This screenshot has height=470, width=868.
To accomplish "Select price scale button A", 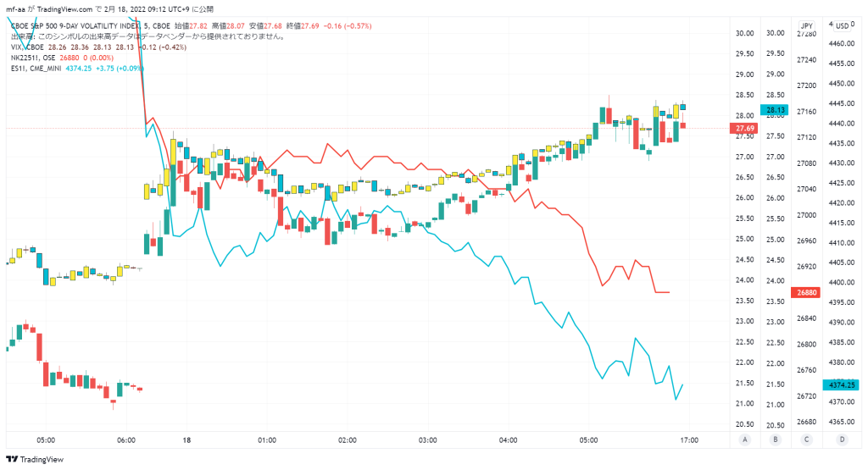I will pos(745,440).
